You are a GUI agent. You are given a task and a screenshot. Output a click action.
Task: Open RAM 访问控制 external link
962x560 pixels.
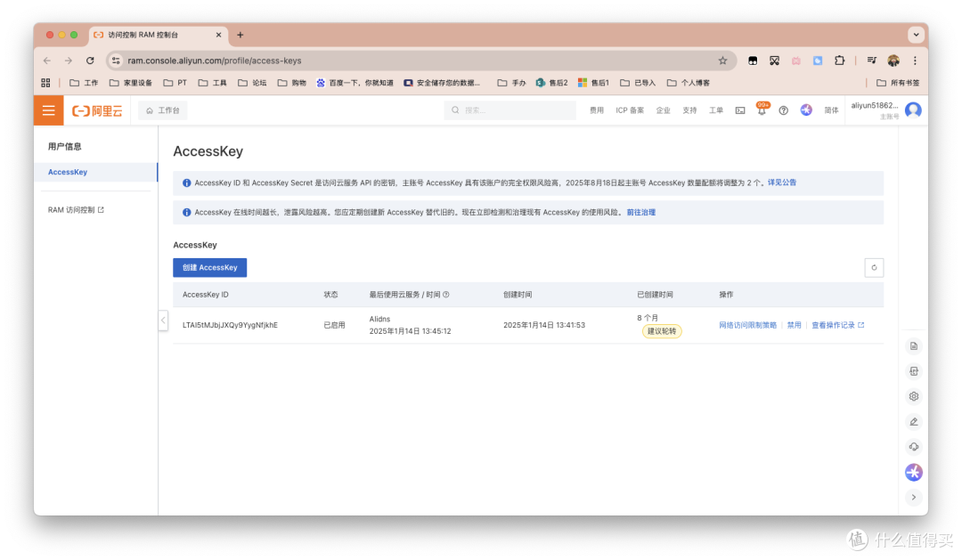pos(76,210)
